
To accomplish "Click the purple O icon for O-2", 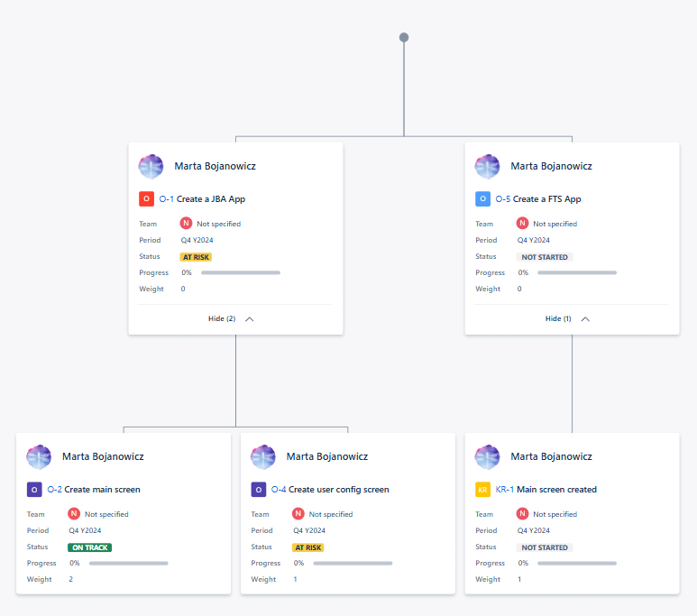I will pyautogui.click(x=34, y=490).
